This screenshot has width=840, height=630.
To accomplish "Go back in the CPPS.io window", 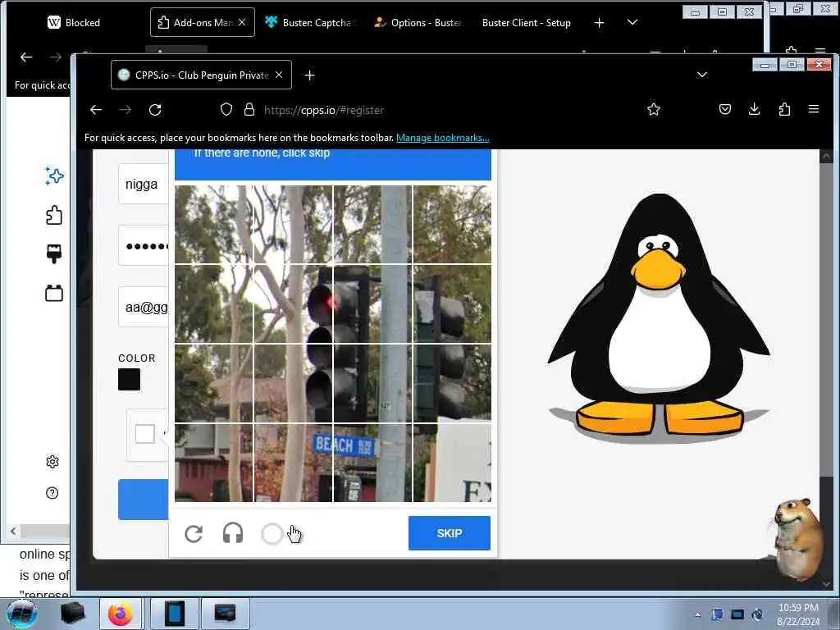I will pyautogui.click(x=96, y=110).
